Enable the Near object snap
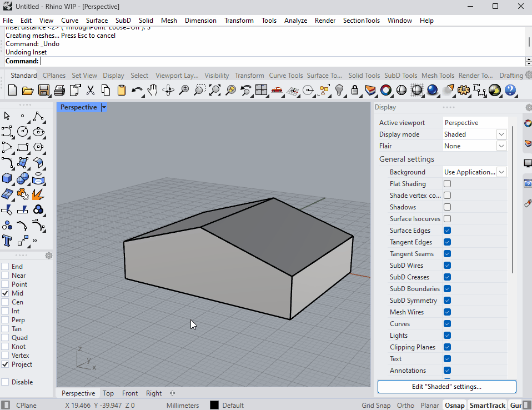 [5, 275]
